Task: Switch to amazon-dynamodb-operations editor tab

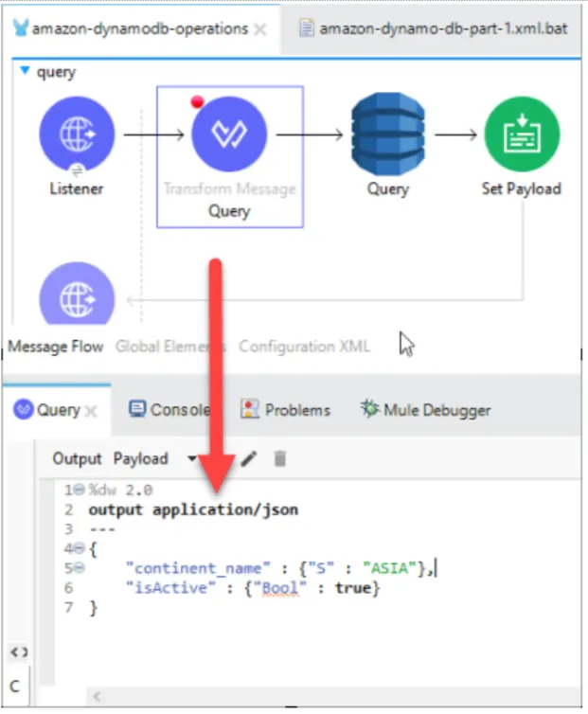Action: (x=139, y=28)
